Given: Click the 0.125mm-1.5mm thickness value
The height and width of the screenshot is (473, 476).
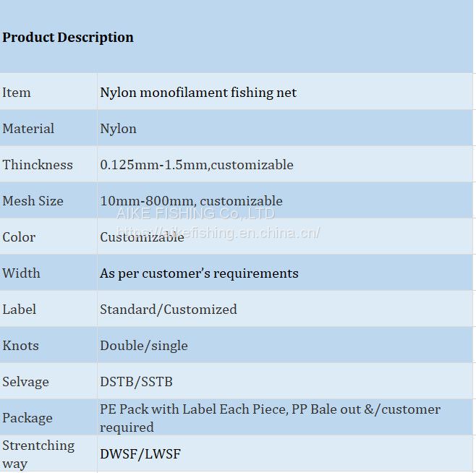Looking at the screenshot, I should pos(197,165).
